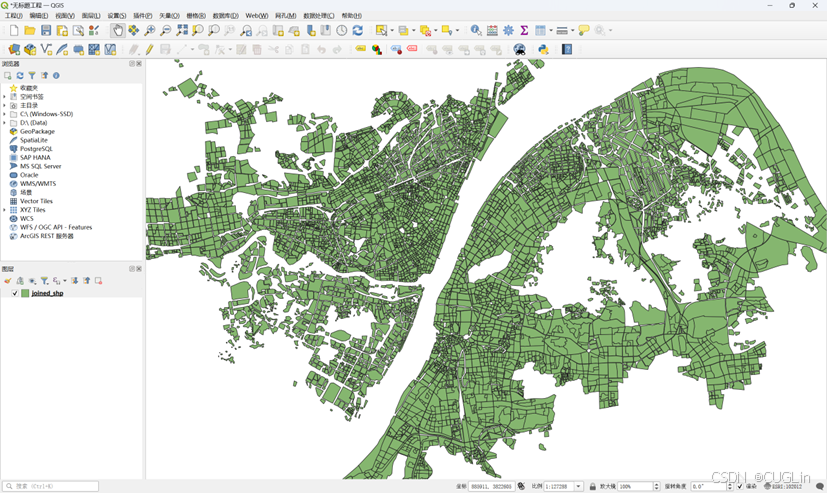Screen dimensions: 827x493
Task: Select GeoPackage in browser panel
Action: [37, 131]
